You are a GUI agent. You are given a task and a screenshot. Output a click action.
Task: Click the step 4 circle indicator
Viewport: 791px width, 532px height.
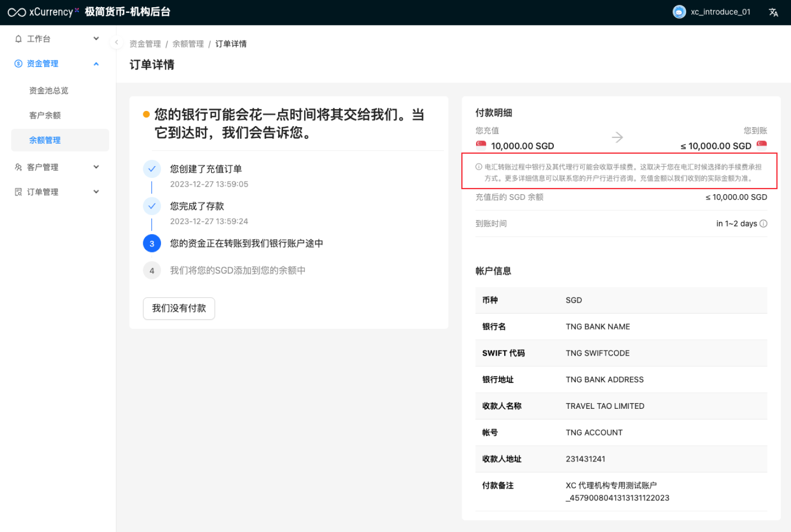(152, 271)
